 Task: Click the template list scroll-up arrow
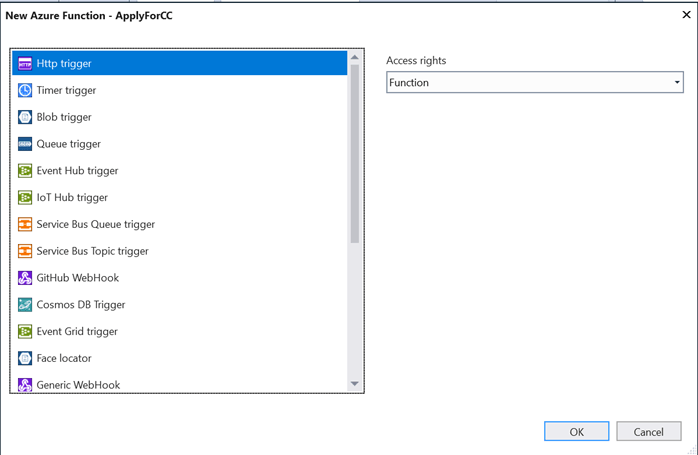[x=354, y=58]
